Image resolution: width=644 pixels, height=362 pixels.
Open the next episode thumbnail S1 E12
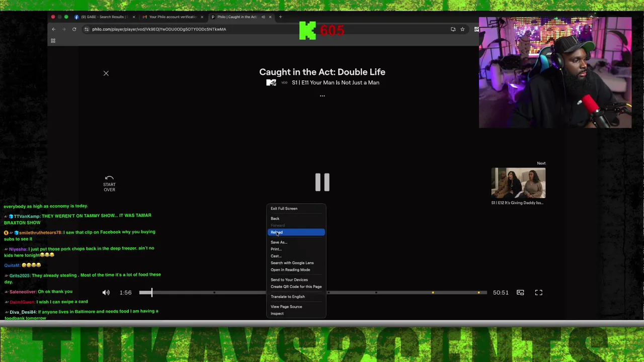[518, 184]
